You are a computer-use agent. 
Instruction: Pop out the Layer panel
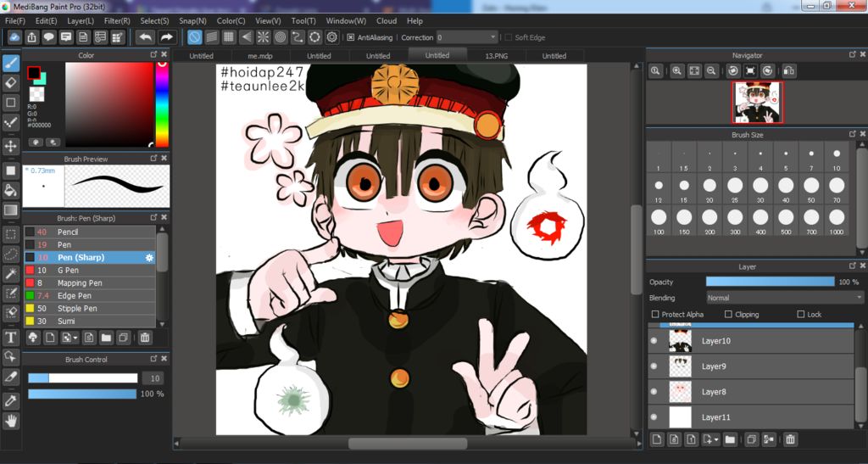click(853, 266)
